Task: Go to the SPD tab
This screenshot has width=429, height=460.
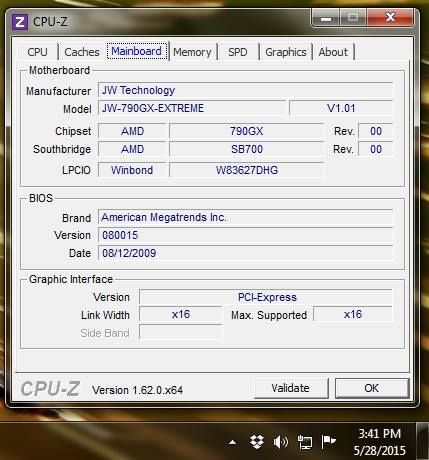Action: click(x=238, y=52)
